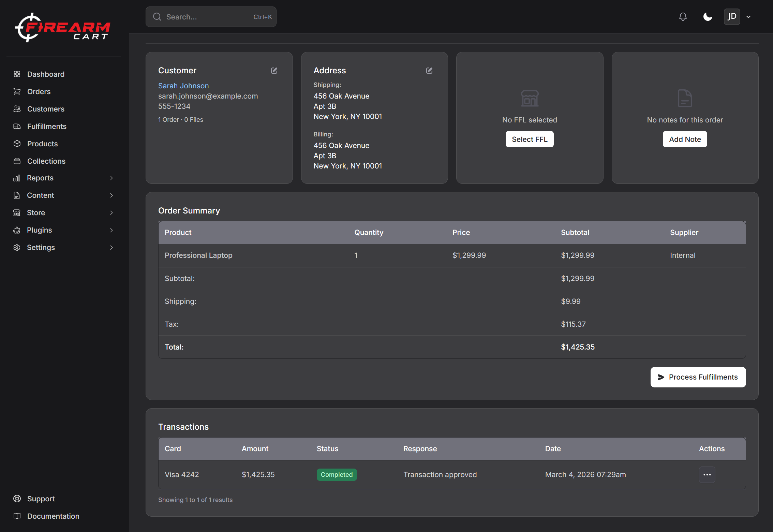This screenshot has height=532, width=773.
Task: Click the Product column header
Action: pyautogui.click(x=178, y=233)
